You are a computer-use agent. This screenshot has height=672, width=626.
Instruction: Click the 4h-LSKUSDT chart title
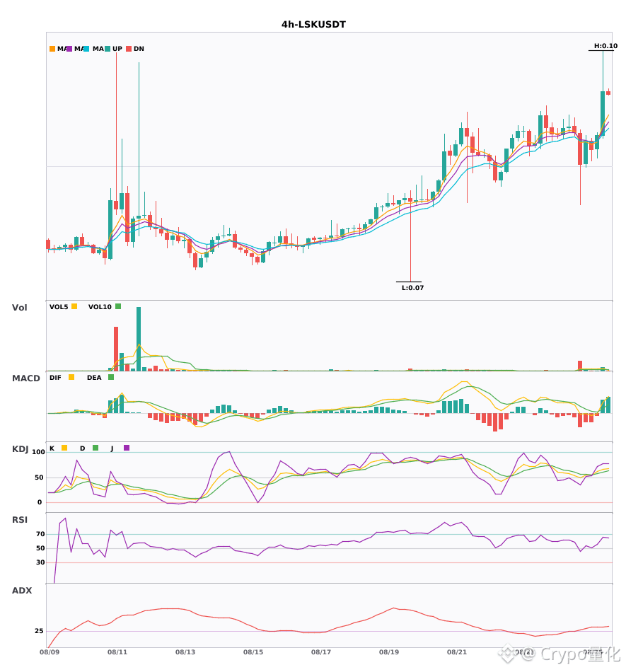[x=313, y=25]
